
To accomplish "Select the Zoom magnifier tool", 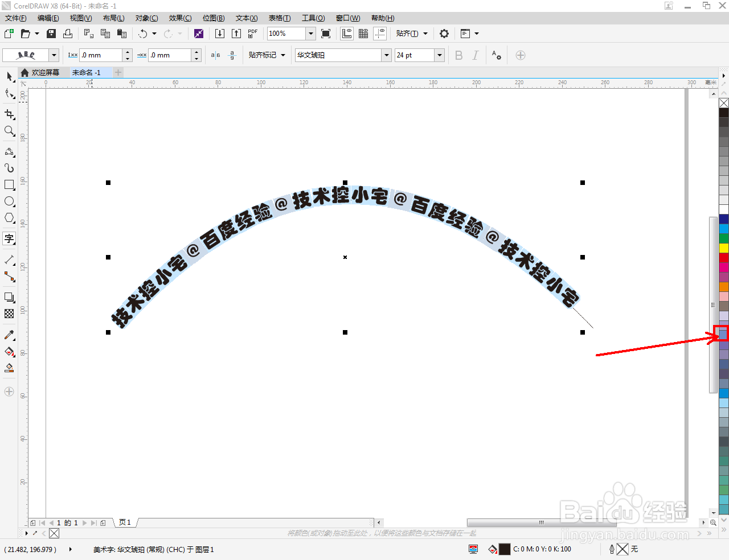I will click(9, 131).
